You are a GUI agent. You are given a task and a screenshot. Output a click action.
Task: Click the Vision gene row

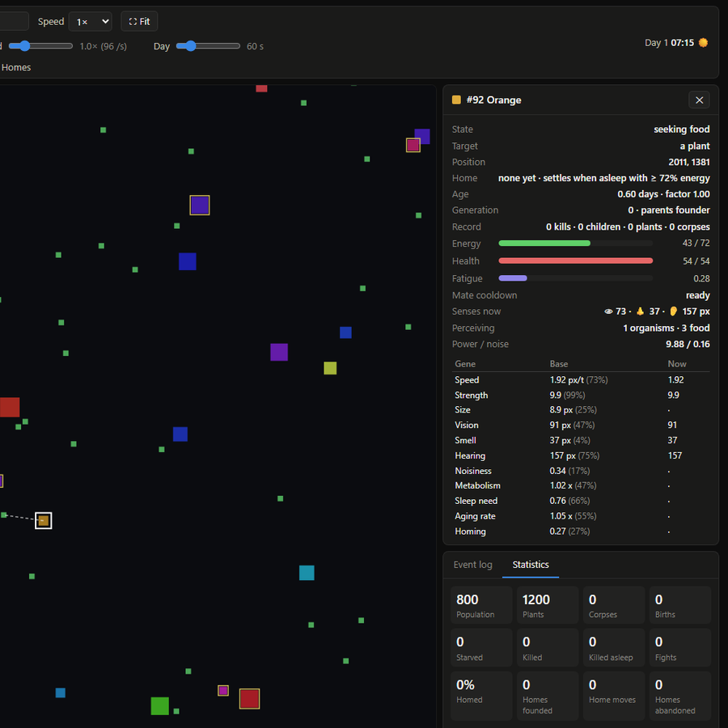coord(580,425)
